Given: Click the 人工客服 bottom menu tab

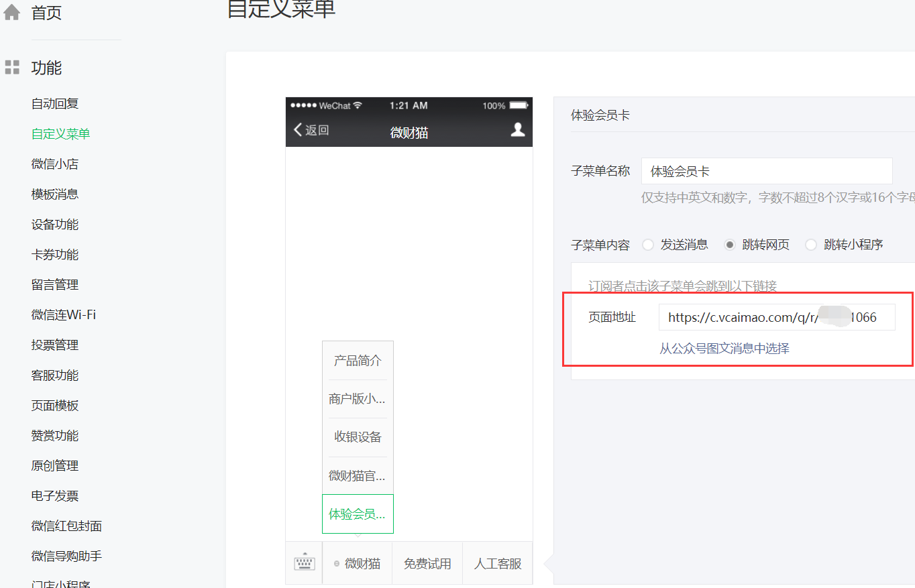Looking at the screenshot, I should [498, 564].
